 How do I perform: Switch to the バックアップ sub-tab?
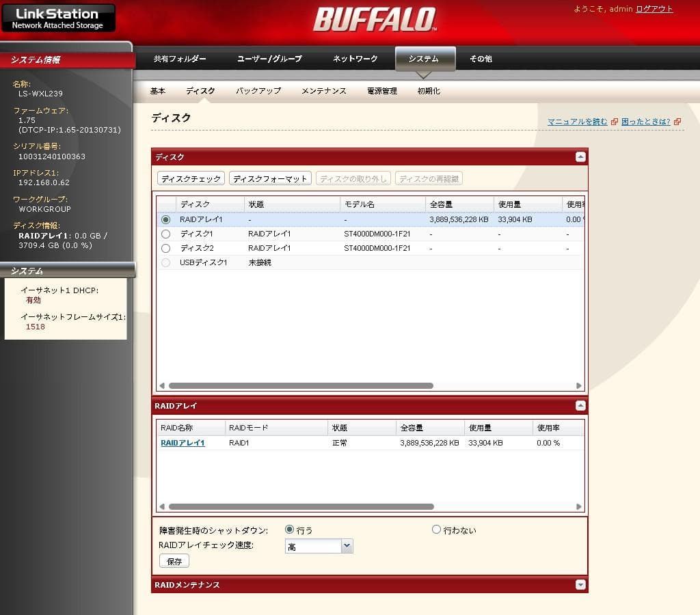(x=258, y=91)
